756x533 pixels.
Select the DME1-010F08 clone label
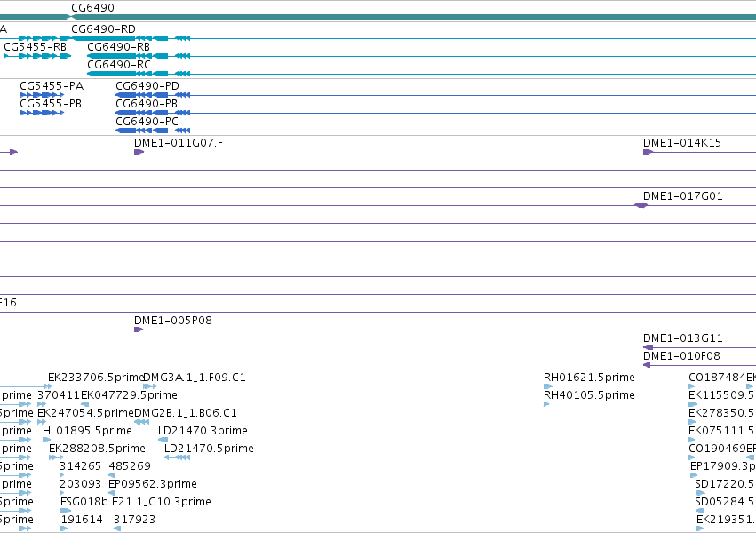pyautogui.click(x=681, y=356)
